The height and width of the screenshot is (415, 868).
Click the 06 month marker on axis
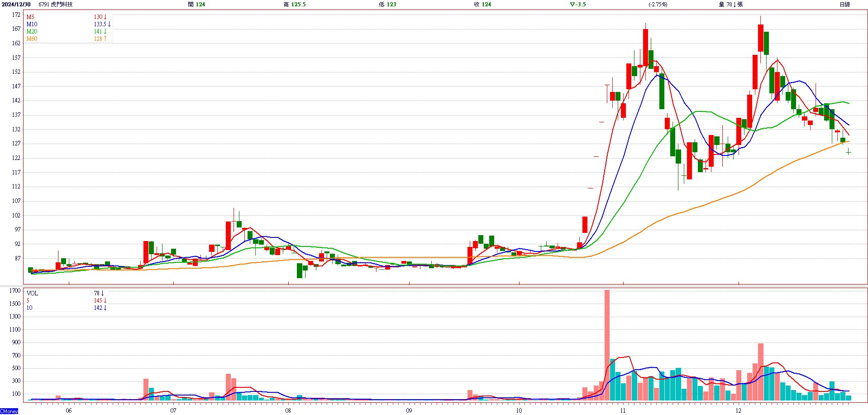68,411
